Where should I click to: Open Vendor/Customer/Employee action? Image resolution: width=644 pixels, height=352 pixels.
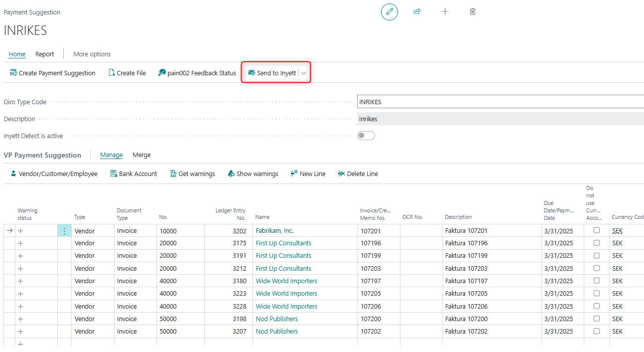(54, 174)
